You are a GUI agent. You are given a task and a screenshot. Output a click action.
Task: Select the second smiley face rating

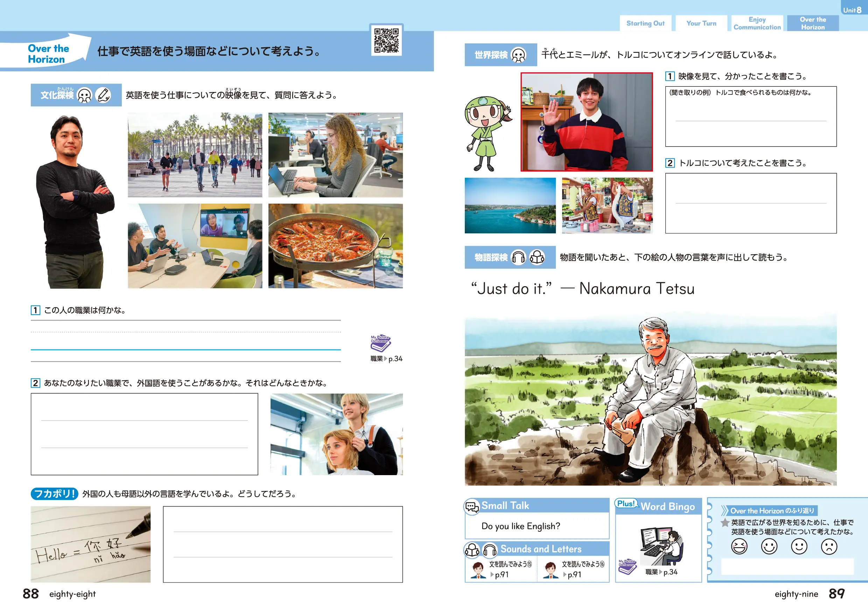[x=799, y=546]
